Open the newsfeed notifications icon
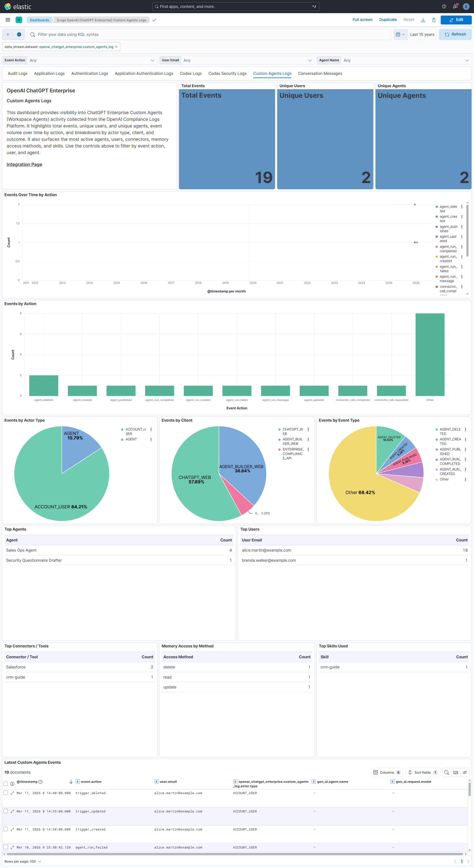The image size is (474, 868). tap(455, 6)
